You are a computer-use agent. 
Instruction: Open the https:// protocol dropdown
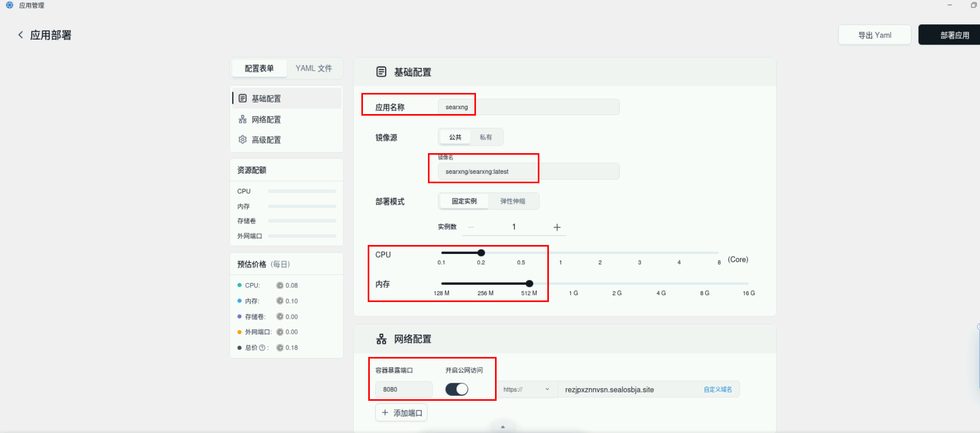(527, 389)
